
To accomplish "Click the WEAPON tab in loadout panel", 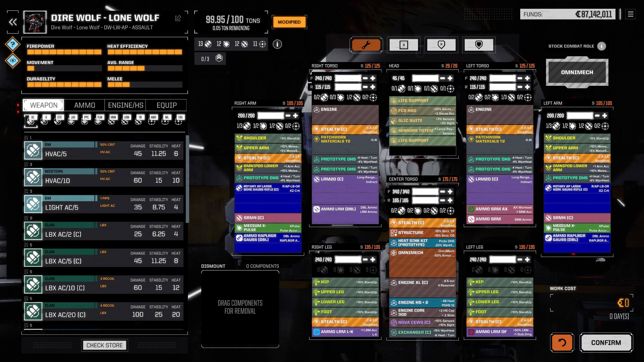I will tap(44, 105).
